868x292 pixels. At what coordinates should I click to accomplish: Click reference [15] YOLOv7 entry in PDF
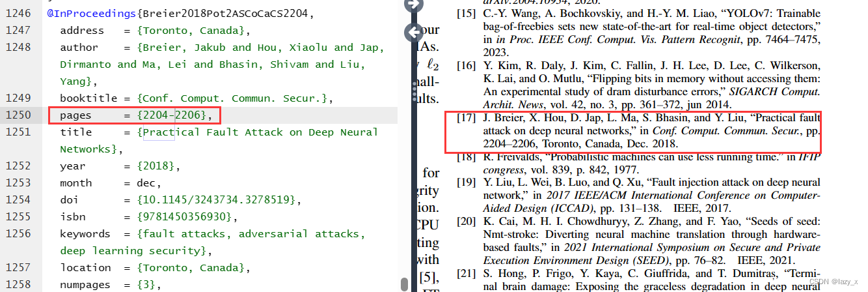click(x=639, y=33)
